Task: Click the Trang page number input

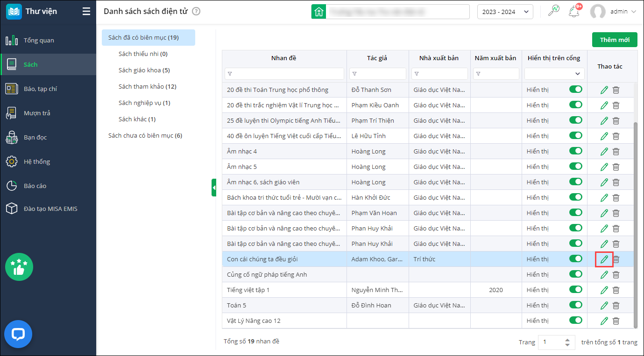Action: click(x=557, y=342)
